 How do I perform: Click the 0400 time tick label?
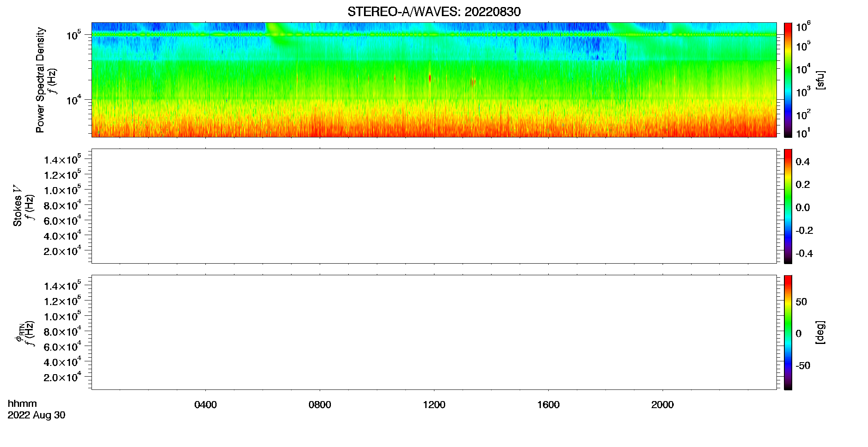(x=205, y=405)
